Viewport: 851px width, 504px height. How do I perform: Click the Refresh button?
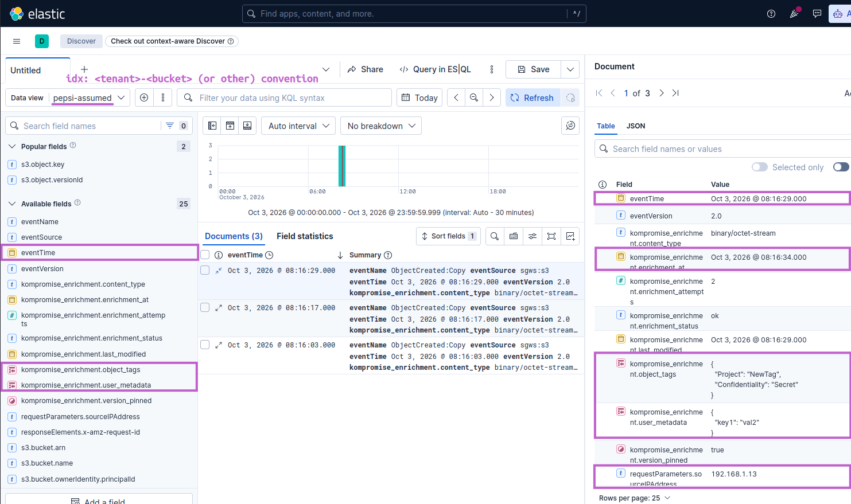click(x=533, y=97)
